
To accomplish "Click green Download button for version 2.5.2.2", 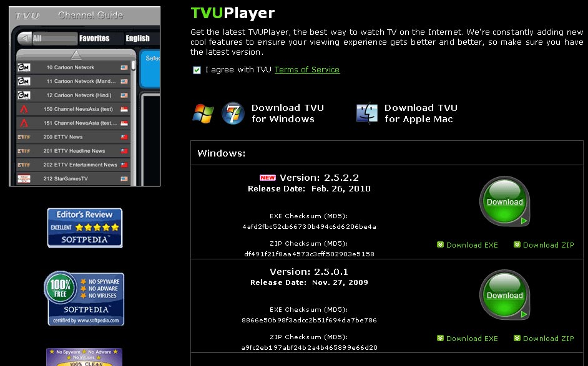I will [505, 201].
